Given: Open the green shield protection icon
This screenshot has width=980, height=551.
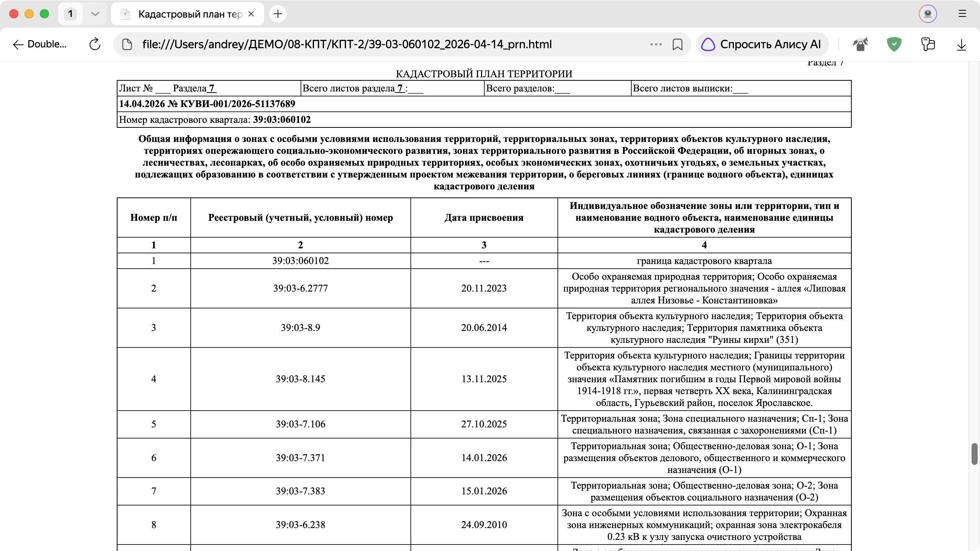Looking at the screenshot, I should pyautogui.click(x=894, y=44).
